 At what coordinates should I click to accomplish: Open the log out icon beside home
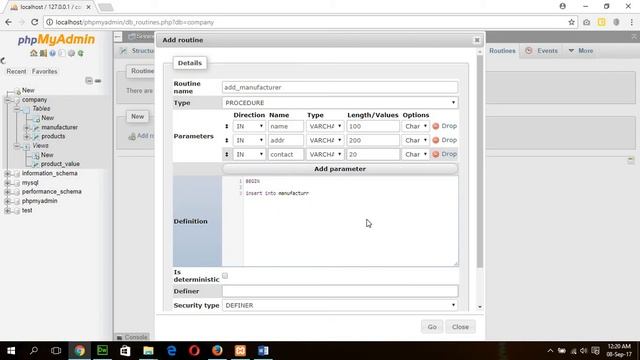(x=43, y=53)
